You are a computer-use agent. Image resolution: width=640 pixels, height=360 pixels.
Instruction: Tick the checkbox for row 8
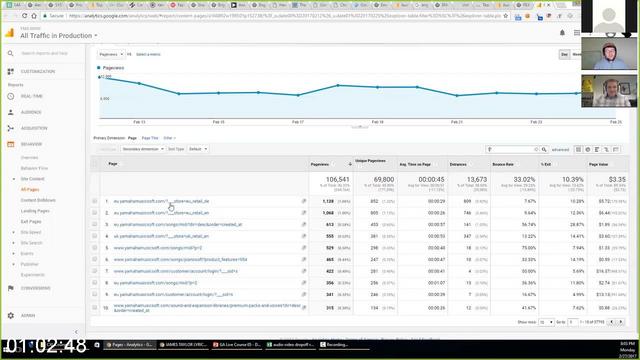(95, 282)
